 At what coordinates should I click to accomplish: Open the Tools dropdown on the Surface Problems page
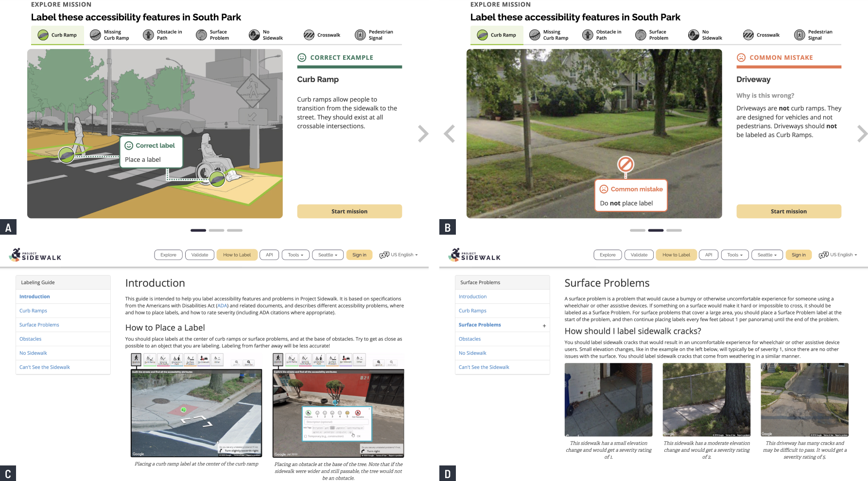735,255
